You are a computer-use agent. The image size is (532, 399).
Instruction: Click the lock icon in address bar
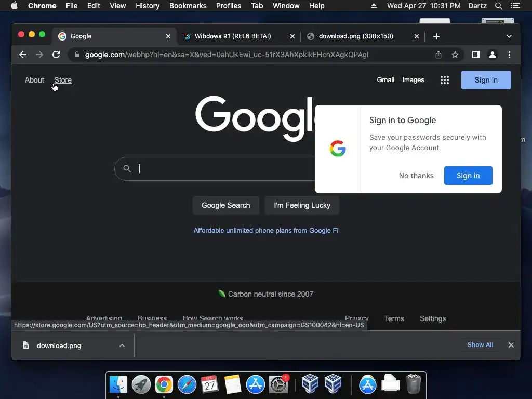coord(77,55)
